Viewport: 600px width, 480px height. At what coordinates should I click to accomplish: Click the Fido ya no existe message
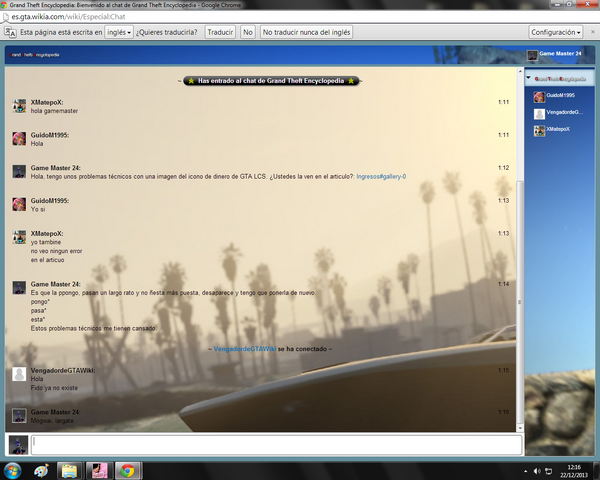click(x=54, y=388)
